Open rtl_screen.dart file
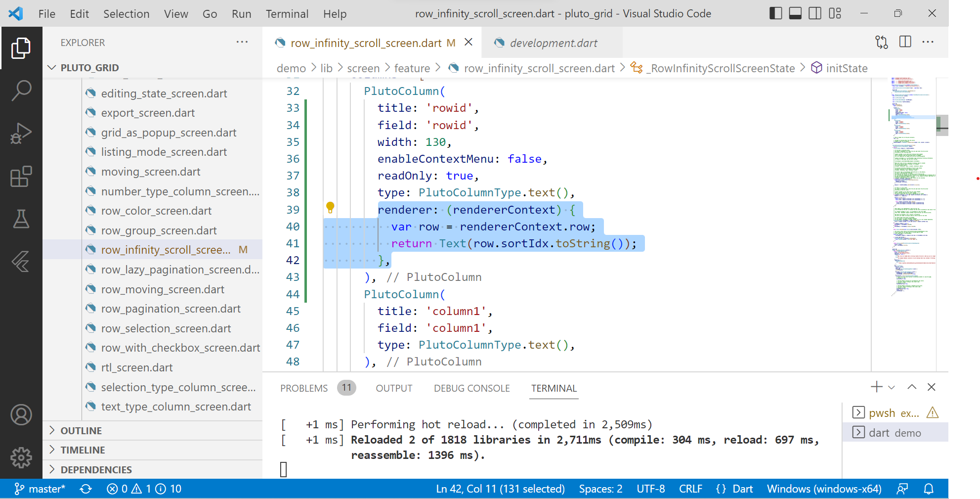Screen dimensions: 980x499 (137, 367)
